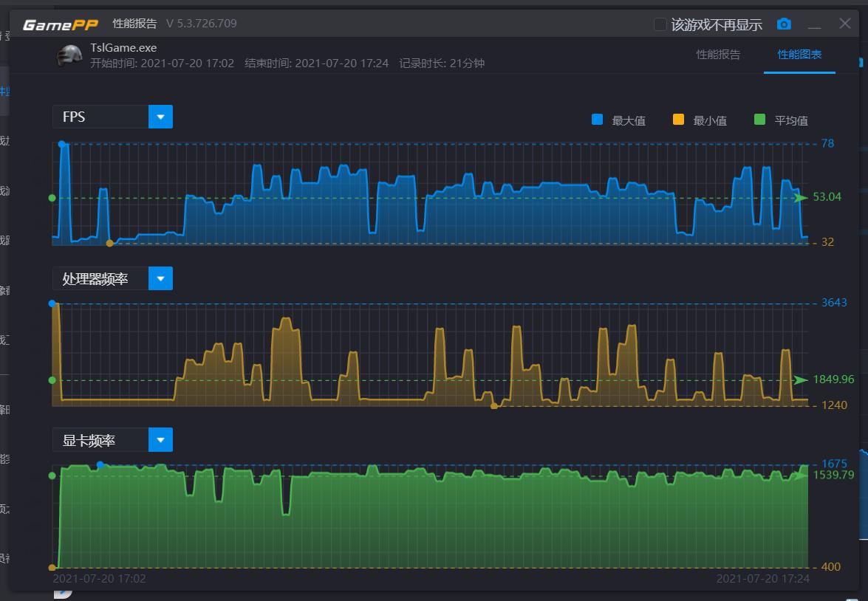Click the FPS minimum point marker on chart

point(109,243)
